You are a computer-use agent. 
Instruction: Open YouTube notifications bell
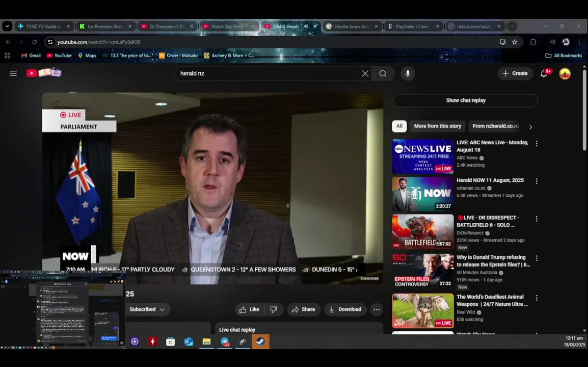coord(544,73)
